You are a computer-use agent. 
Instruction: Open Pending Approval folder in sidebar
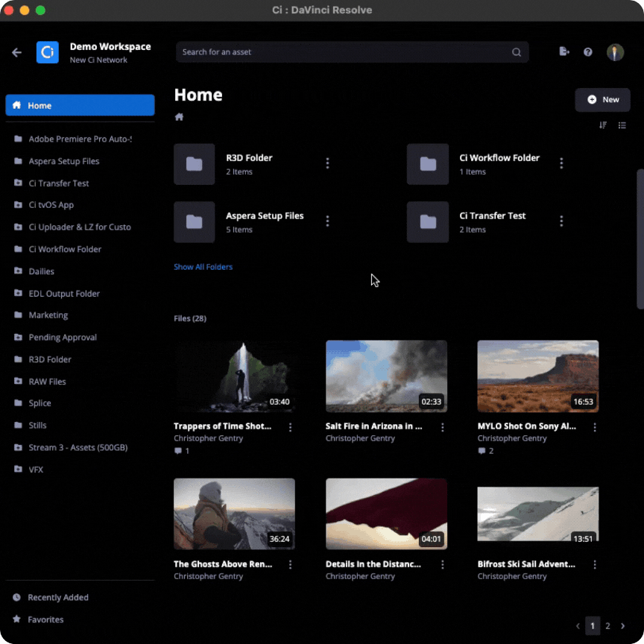(55, 337)
